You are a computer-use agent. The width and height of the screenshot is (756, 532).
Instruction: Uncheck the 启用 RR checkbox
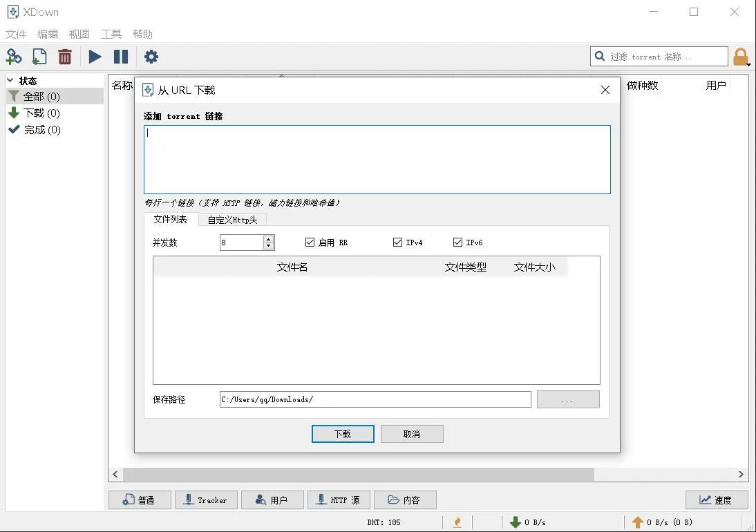(310, 243)
